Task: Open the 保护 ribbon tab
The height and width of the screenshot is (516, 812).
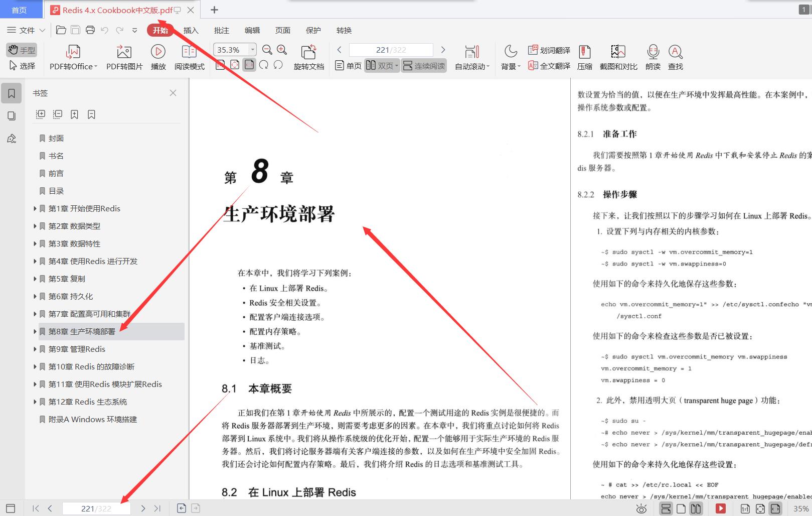Action: pyautogui.click(x=313, y=30)
